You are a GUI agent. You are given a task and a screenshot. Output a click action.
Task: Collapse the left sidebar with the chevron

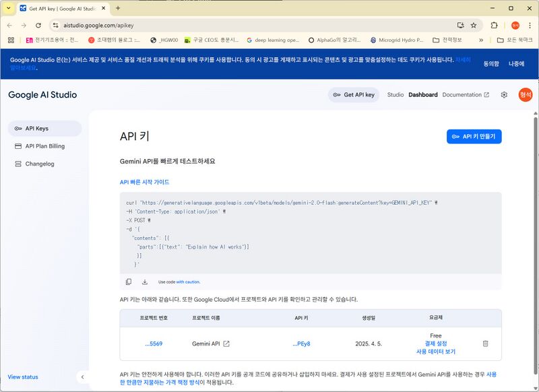(x=82, y=377)
